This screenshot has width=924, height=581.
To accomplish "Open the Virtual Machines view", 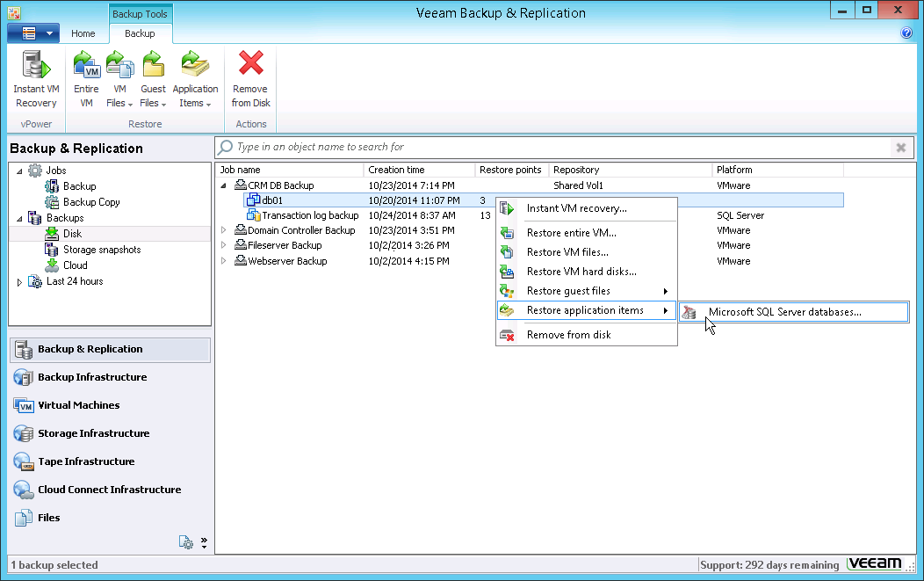I will pos(110,406).
